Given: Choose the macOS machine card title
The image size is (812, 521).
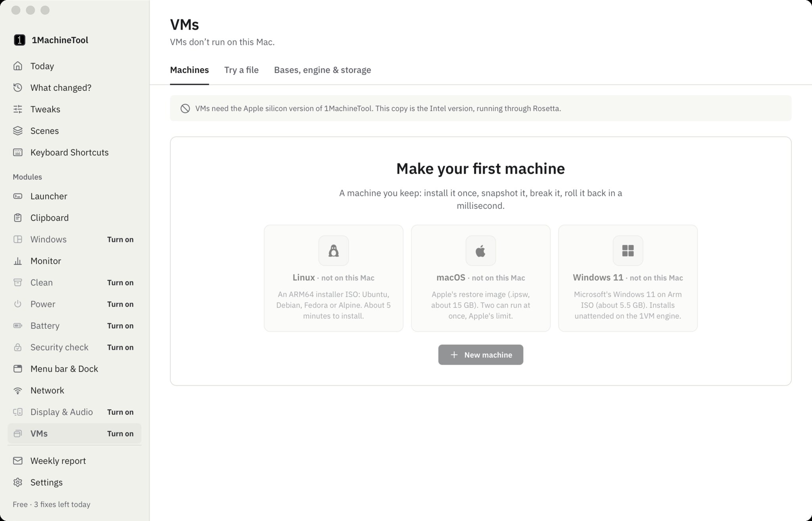Looking at the screenshot, I should pyautogui.click(x=451, y=278).
